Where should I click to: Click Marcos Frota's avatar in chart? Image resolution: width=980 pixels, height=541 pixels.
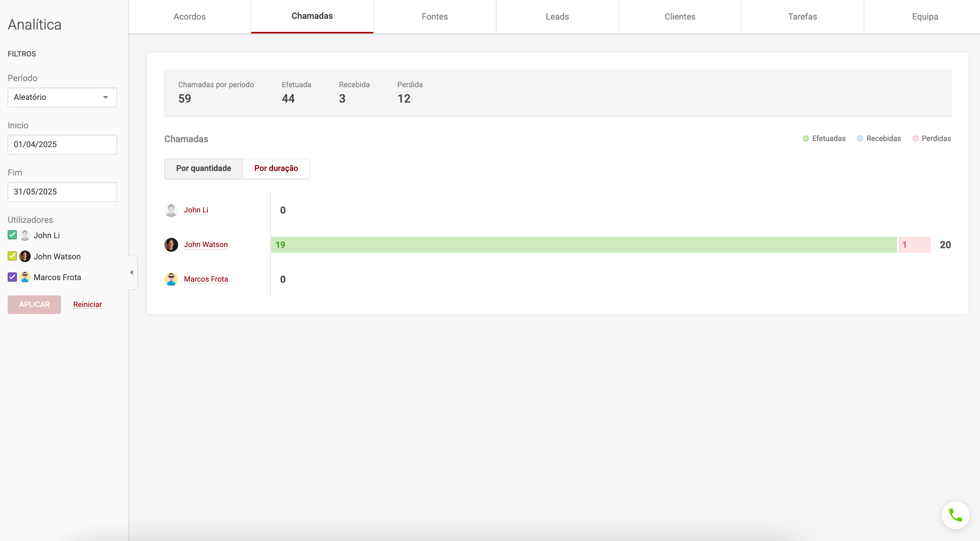click(171, 279)
